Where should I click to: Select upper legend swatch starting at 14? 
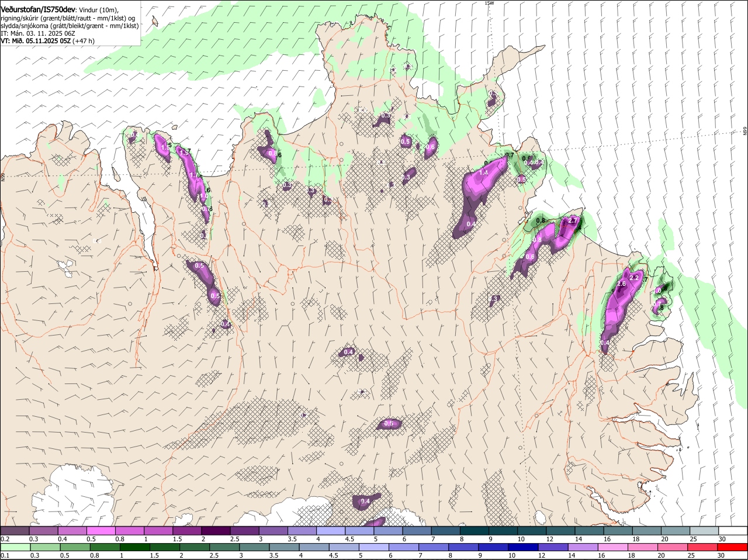point(588,530)
